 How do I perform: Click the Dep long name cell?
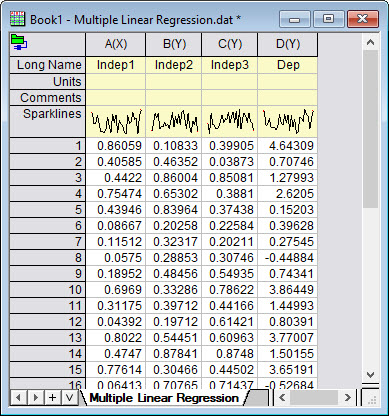288,65
